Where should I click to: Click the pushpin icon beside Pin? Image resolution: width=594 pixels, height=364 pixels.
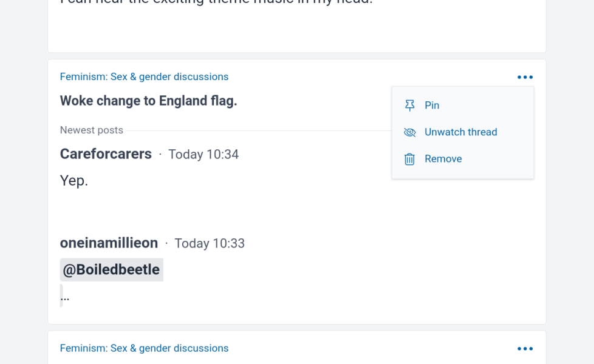click(409, 105)
